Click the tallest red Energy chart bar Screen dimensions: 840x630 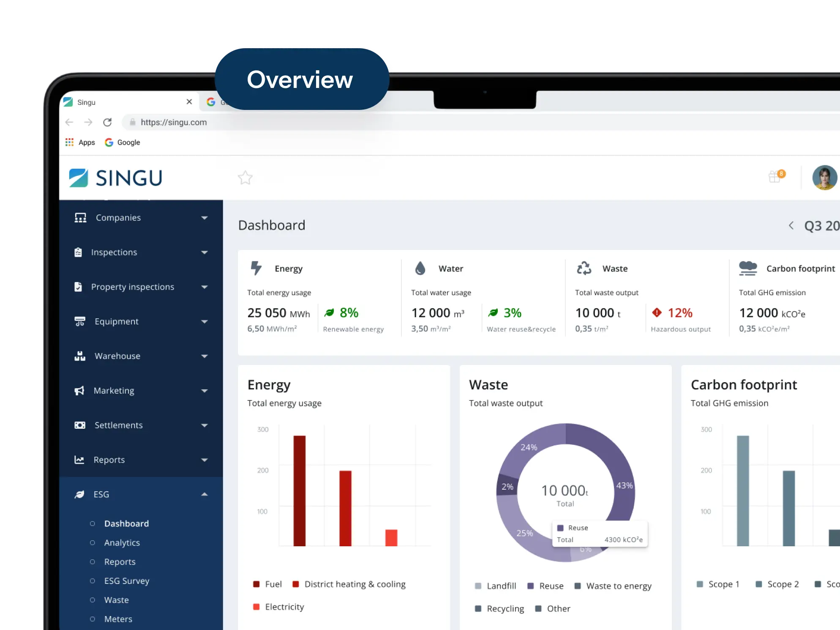point(300,491)
